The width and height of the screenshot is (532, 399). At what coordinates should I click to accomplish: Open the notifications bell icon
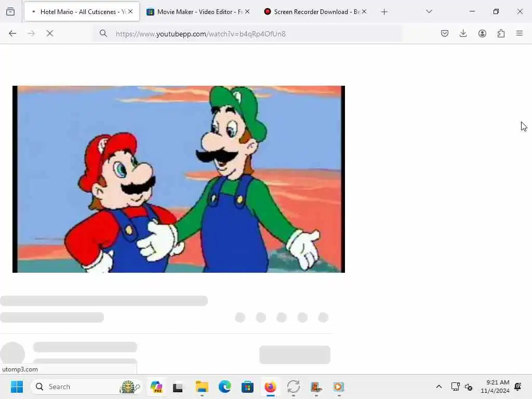pyautogui.click(x=518, y=387)
